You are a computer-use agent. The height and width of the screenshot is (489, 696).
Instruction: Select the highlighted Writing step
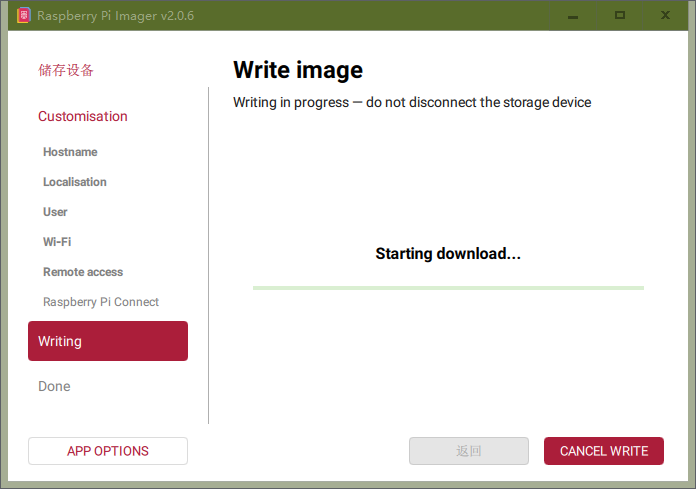[x=108, y=341]
